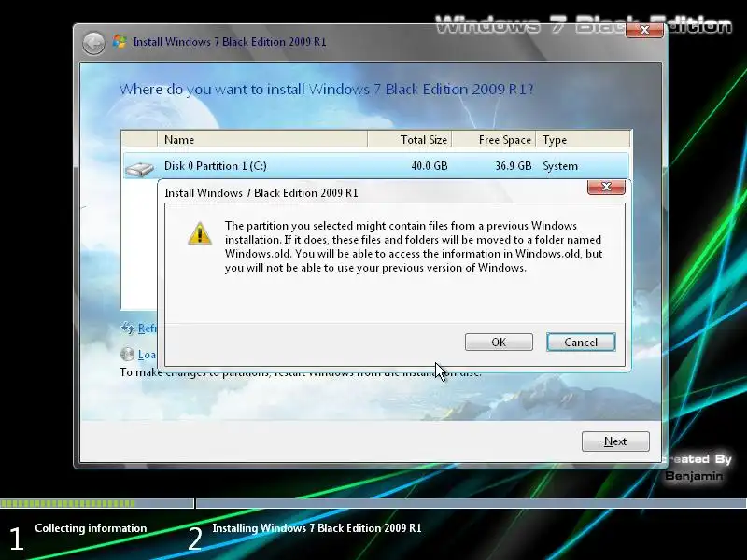Click the System type value
The height and width of the screenshot is (560, 747).
[x=560, y=166]
